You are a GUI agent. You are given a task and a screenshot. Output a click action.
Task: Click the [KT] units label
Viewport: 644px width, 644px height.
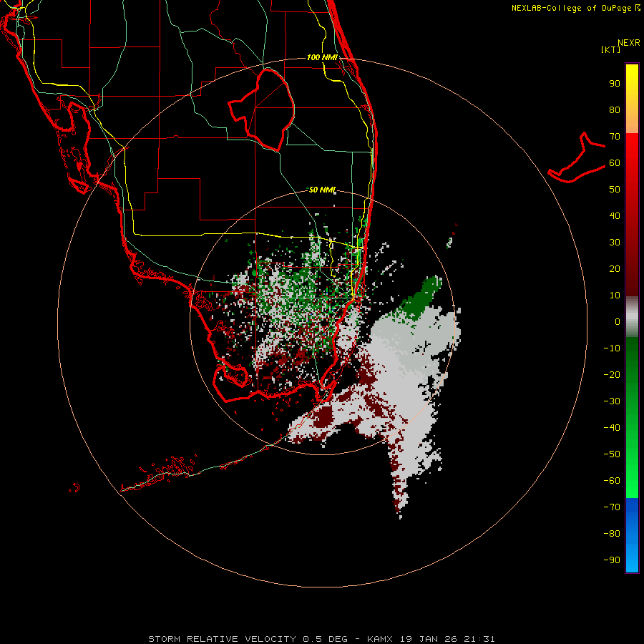tap(611, 49)
